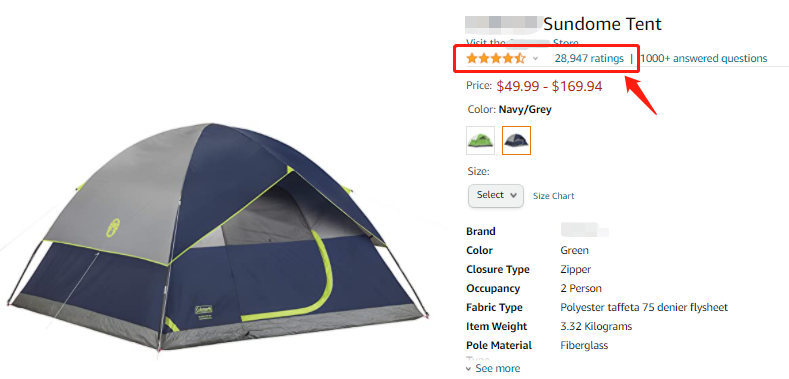Viewport: 789px width, 379px height.
Task: Click the Sundome Tent product title
Action: click(x=602, y=24)
